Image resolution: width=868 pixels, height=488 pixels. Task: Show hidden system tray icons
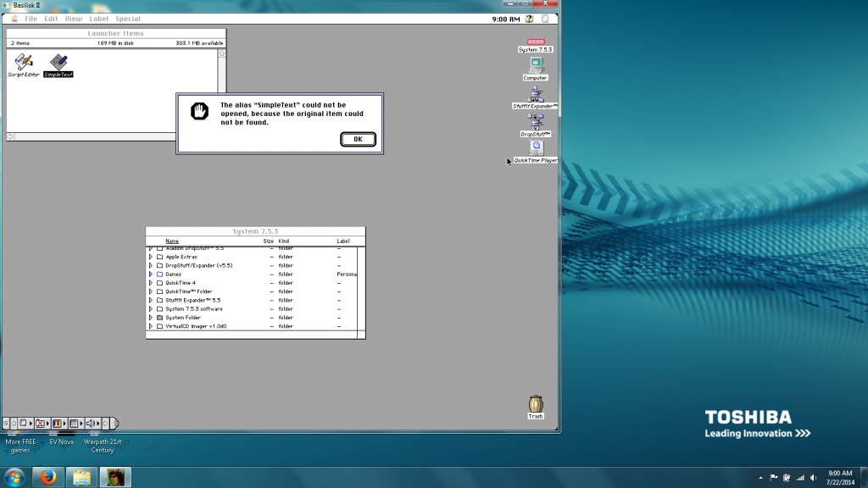pos(760,478)
